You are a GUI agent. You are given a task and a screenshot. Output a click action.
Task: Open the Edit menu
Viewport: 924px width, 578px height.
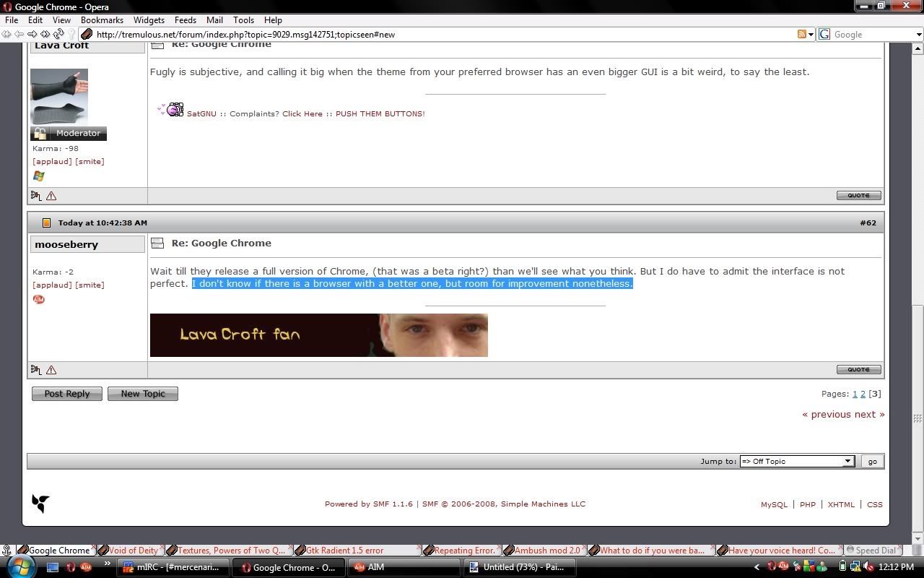point(35,20)
